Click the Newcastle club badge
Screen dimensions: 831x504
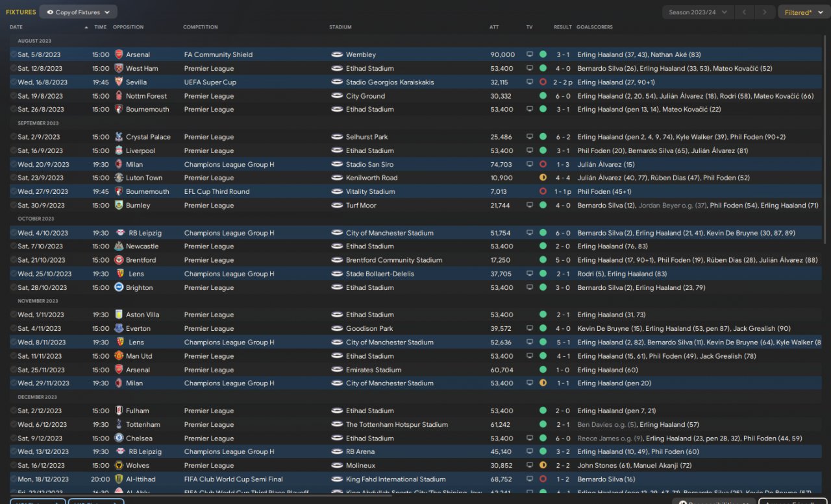coord(119,246)
